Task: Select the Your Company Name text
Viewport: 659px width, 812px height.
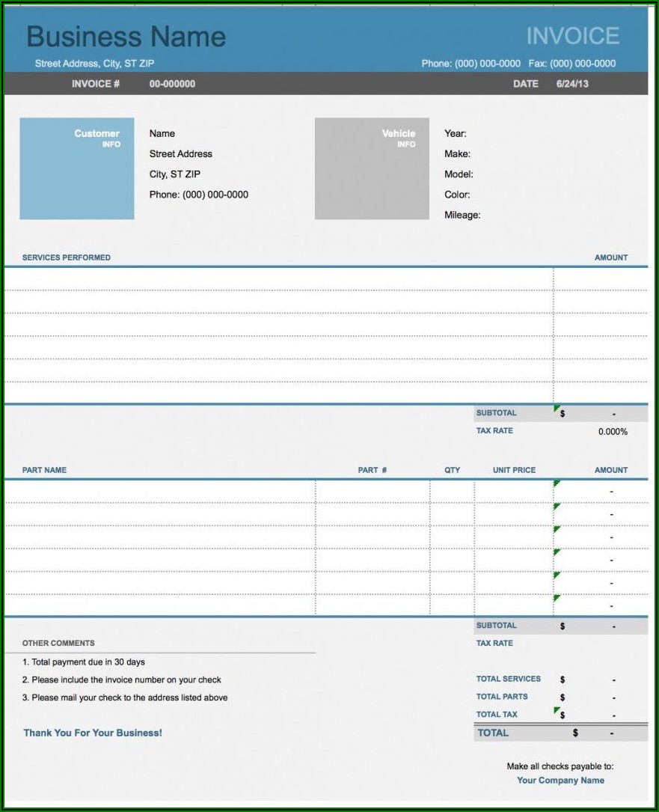Action: (x=560, y=781)
